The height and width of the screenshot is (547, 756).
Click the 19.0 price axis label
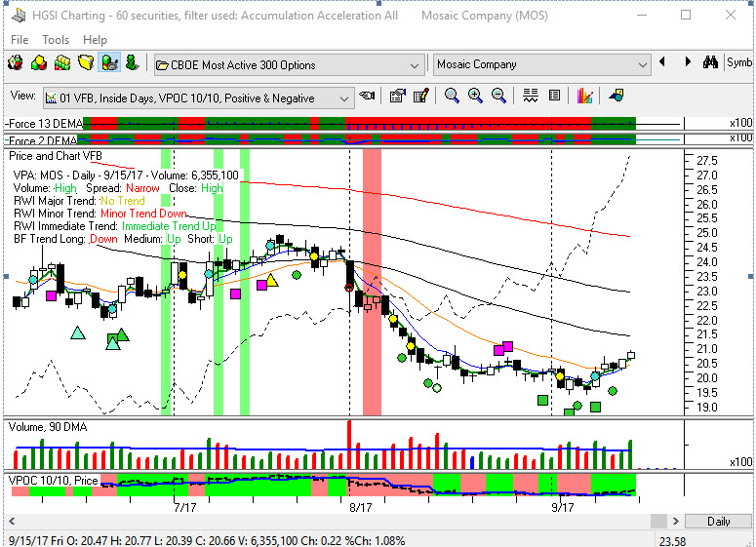point(707,408)
